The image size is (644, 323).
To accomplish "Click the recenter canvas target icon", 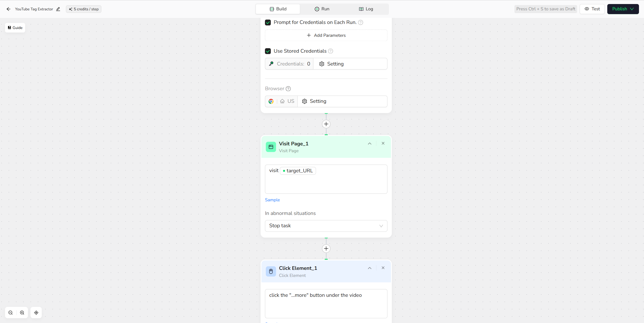I will [x=36, y=313].
